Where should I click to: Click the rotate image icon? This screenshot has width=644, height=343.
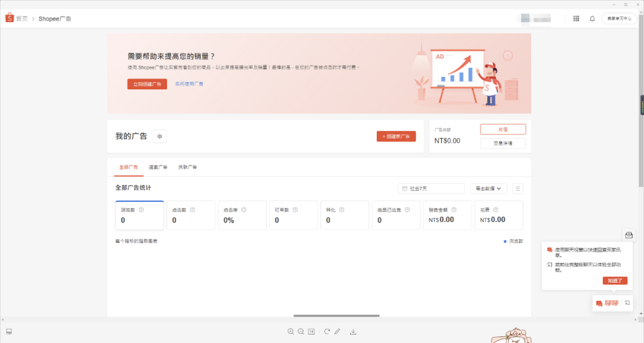pyautogui.click(x=327, y=332)
